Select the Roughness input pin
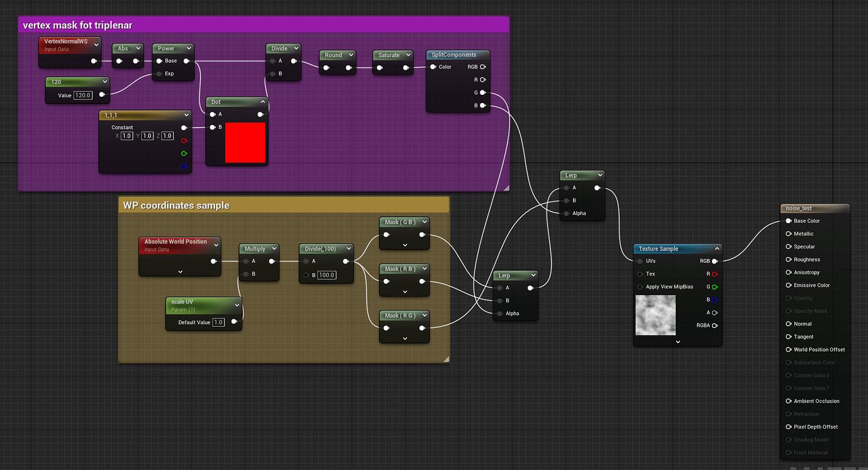 (789, 260)
